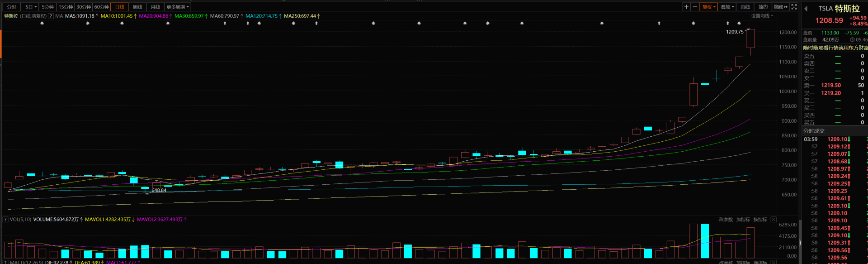Open the 5日 period dropdown
Screen dimensions: 868x264
point(30,7)
